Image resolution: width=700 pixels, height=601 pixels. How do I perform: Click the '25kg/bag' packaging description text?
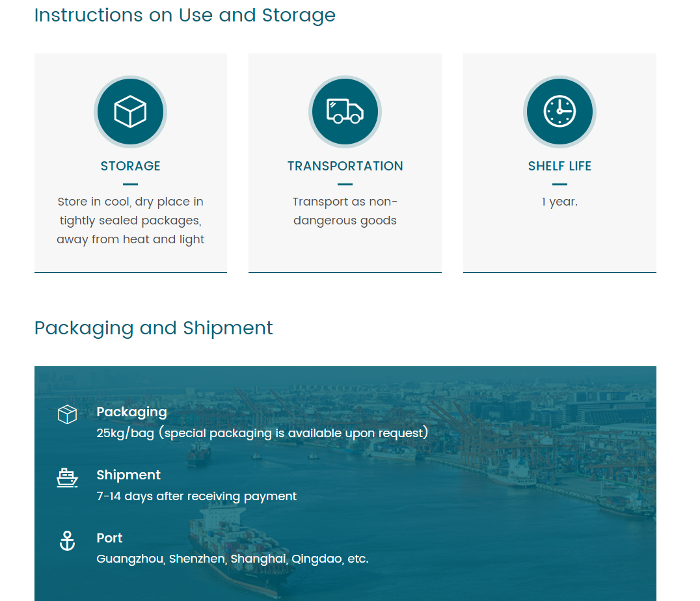pyautogui.click(x=262, y=433)
